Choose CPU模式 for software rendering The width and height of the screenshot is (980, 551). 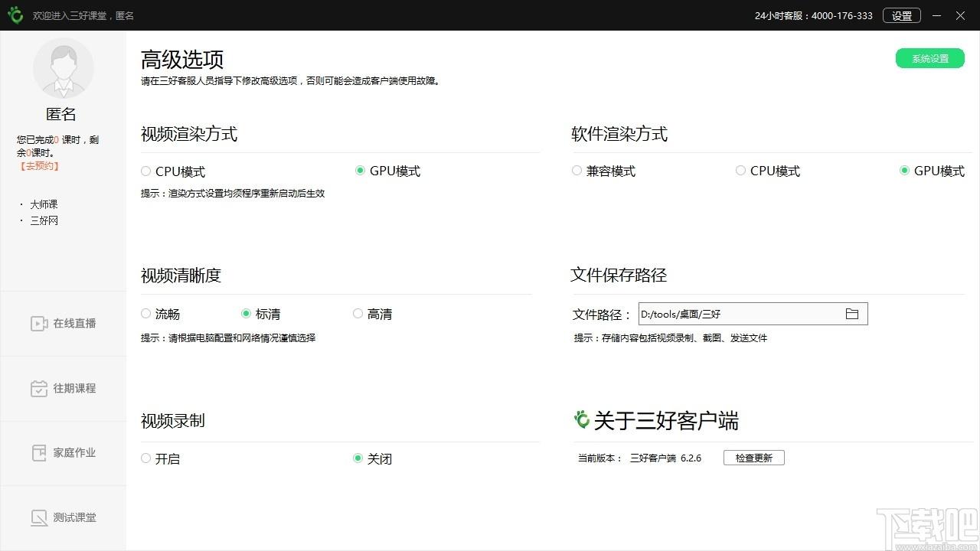click(768, 171)
